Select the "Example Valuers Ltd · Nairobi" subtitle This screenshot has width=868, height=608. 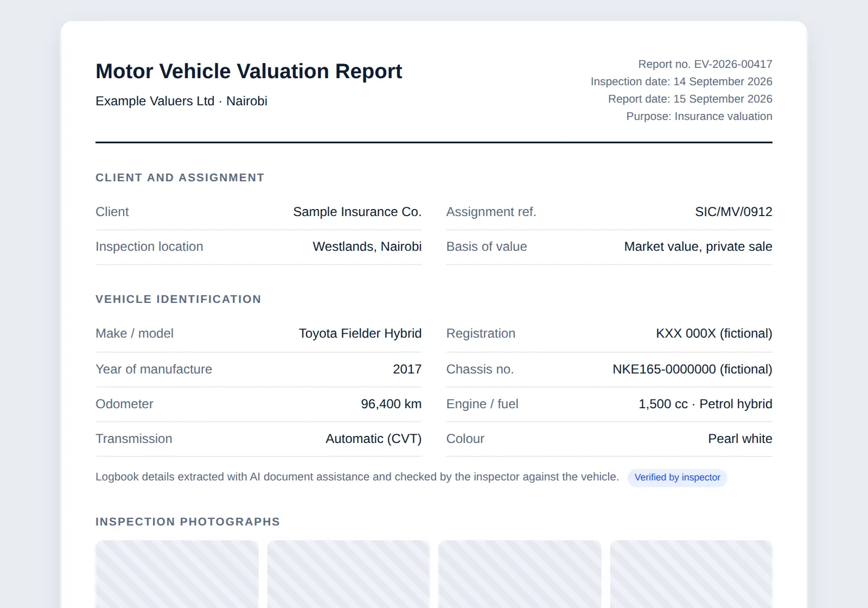click(x=181, y=101)
